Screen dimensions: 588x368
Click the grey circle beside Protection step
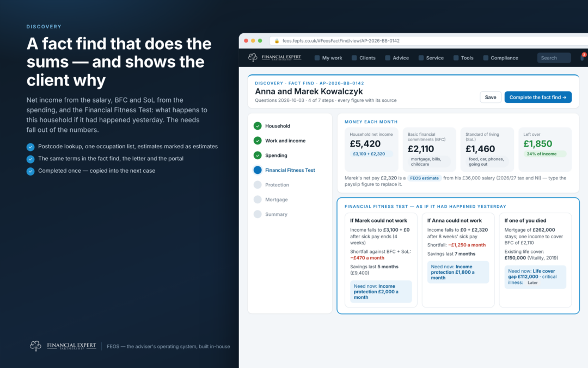click(257, 185)
